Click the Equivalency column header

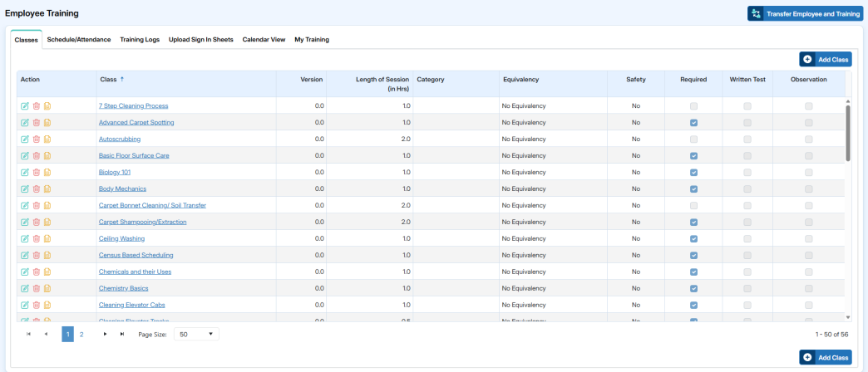pyautogui.click(x=521, y=79)
